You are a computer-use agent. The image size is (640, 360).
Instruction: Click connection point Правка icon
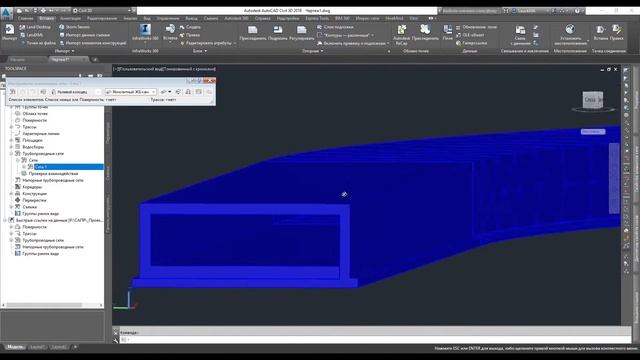pyautogui.click(x=617, y=33)
